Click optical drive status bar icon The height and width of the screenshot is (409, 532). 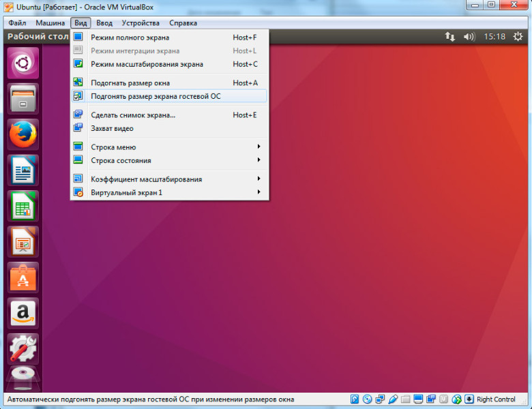tap(367, 399)
